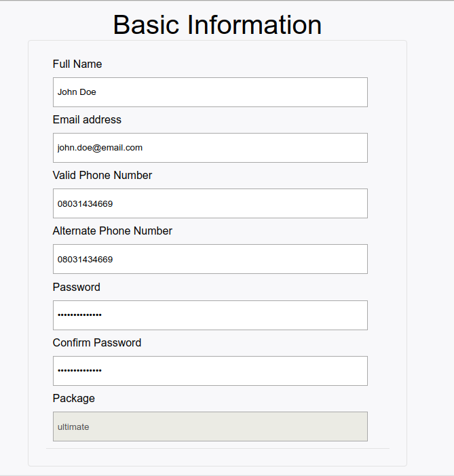This screenshot has width=454, height=476.
Task: Click the "Full Name" label text
Action: point(77,64)
